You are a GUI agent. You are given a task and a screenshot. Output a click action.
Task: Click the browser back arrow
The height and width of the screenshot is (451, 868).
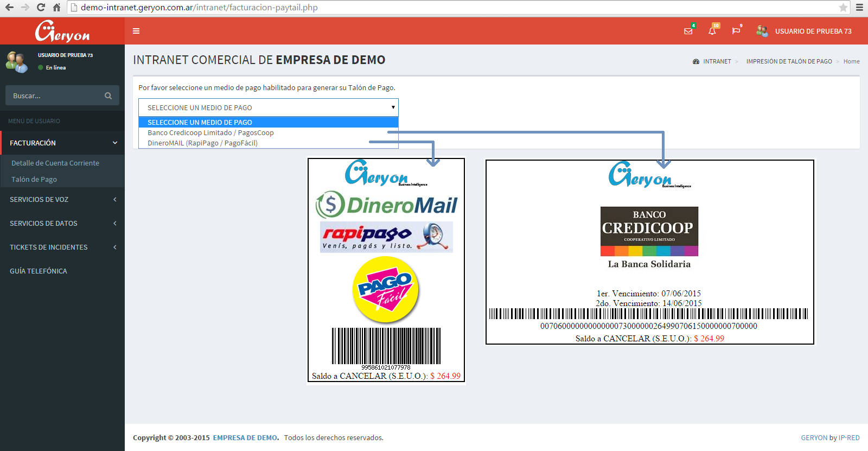[9, 8]
